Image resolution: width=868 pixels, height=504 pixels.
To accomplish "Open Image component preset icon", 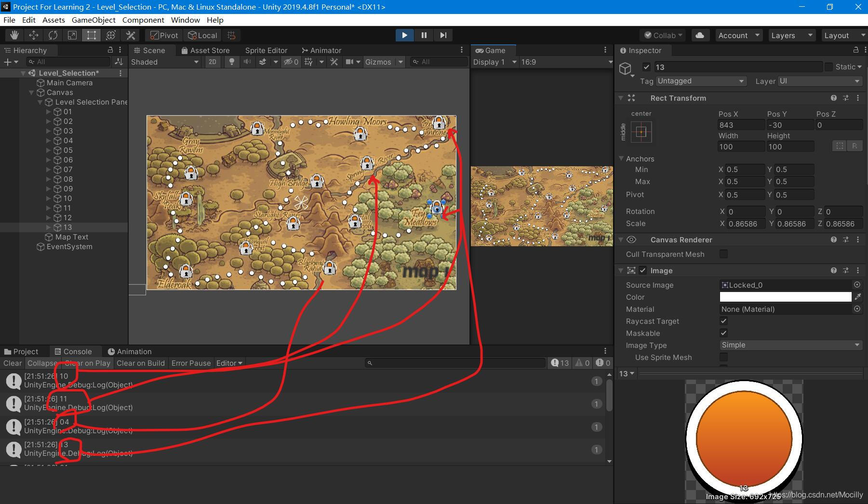I will pyautogui.click(x=846, y=270).
